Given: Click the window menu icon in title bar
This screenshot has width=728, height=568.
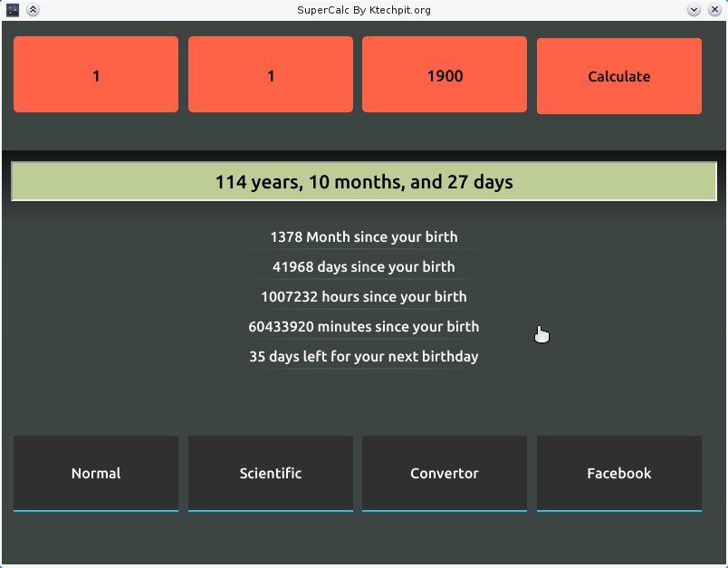Looking at the screenshot, I should click(x=13, y=10).
